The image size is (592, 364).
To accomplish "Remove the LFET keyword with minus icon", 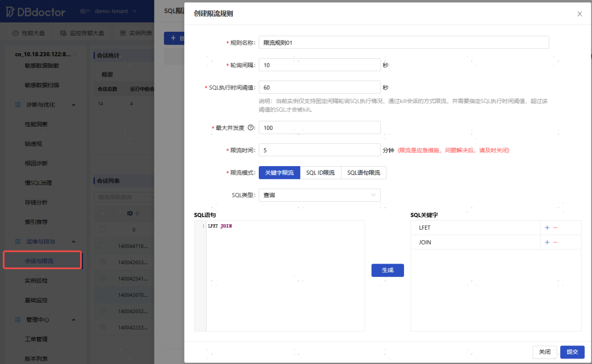I will pos(555,228).
